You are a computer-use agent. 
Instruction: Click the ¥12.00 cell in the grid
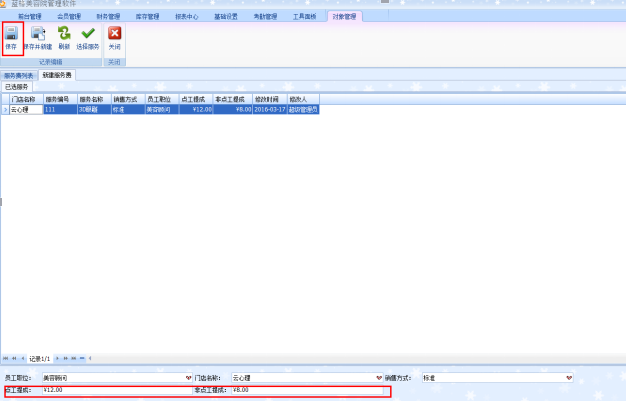pyautogui.click(x=196, y=109)
